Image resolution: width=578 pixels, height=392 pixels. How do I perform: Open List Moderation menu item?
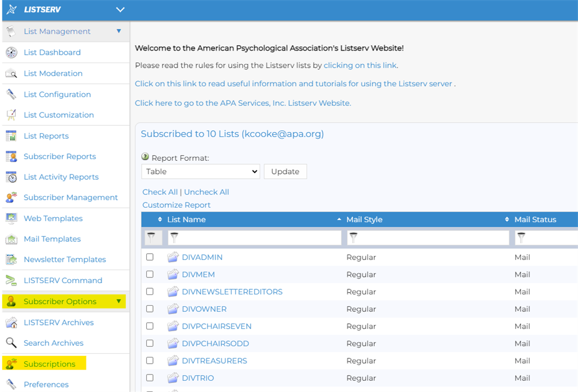point(53,73)
